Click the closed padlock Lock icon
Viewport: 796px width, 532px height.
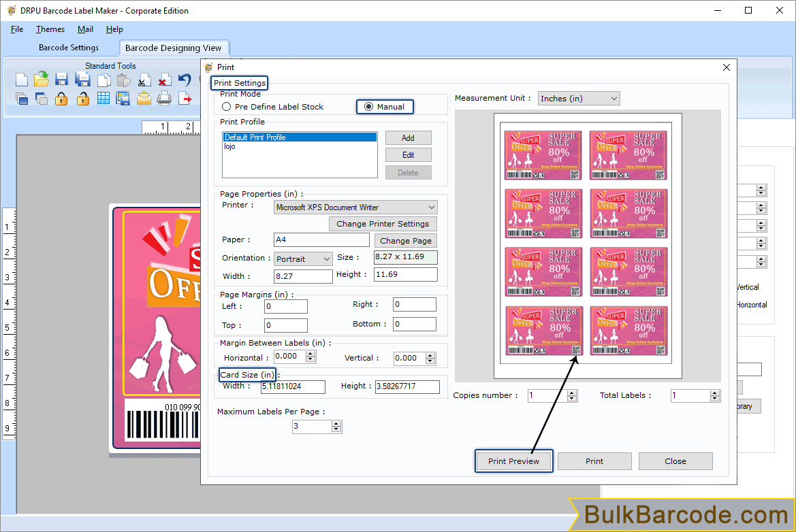pos(61,99)
